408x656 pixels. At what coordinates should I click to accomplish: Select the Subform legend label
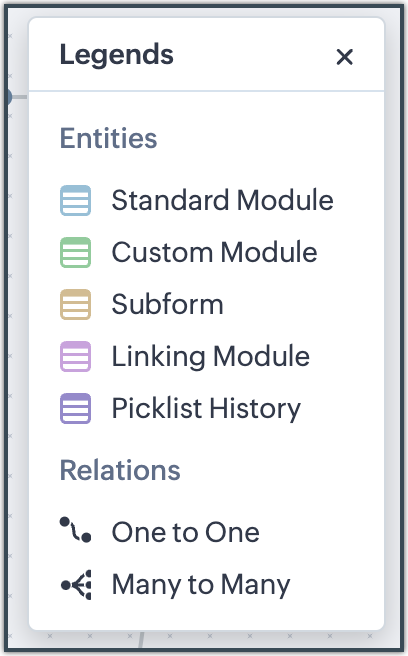167,304
